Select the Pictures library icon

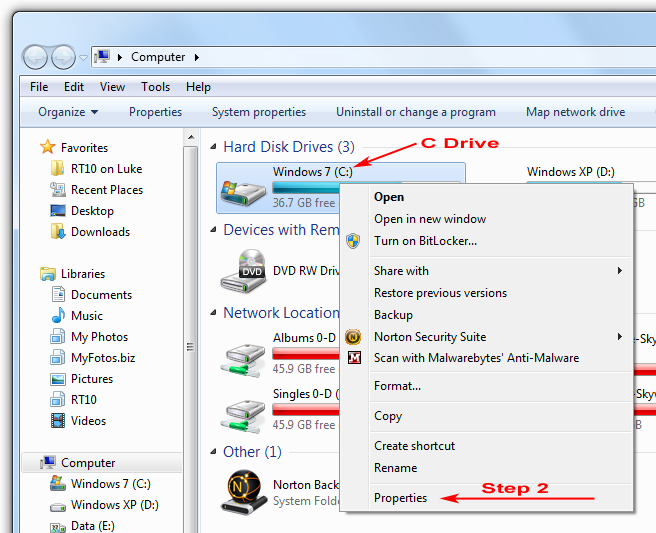[58, 379]
